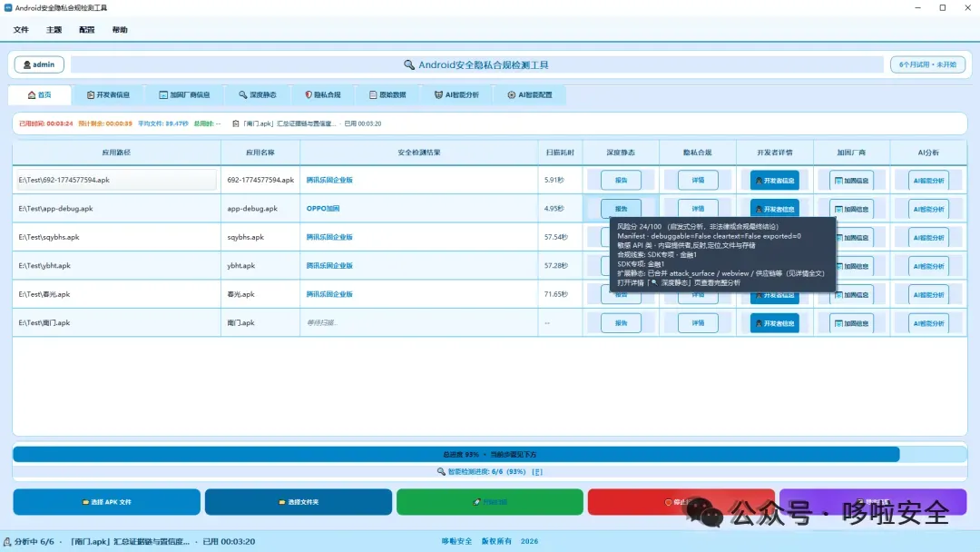980x552 pixels.
Task: Open 报告 for app-debug.apk
Action: (621, 208)
